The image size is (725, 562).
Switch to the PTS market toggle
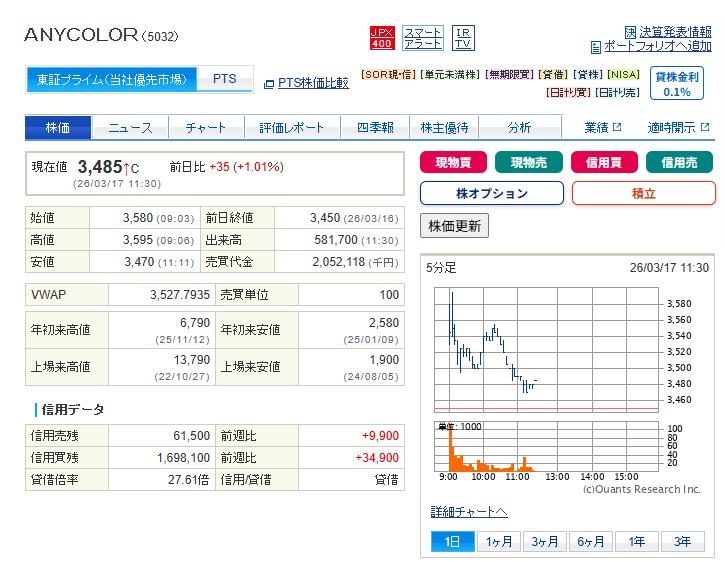(x=225, y=79)
